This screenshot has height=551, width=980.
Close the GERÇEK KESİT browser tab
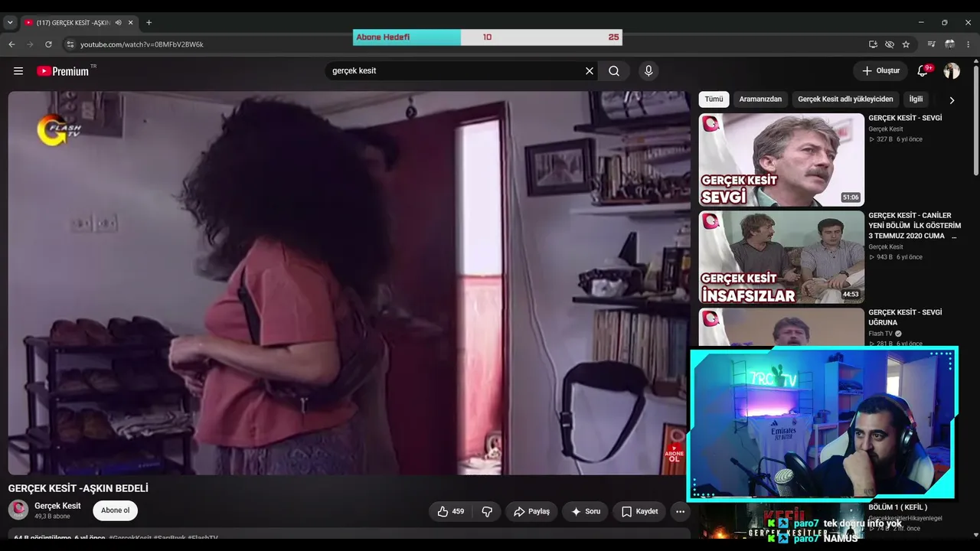tap(131, 23)
